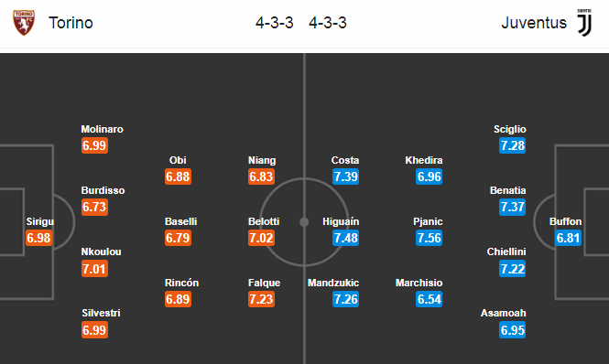Viewport: 609px width, 364px height.
Task: Click Costa's 7.39 rating badge
Action: tap(345, 177)
